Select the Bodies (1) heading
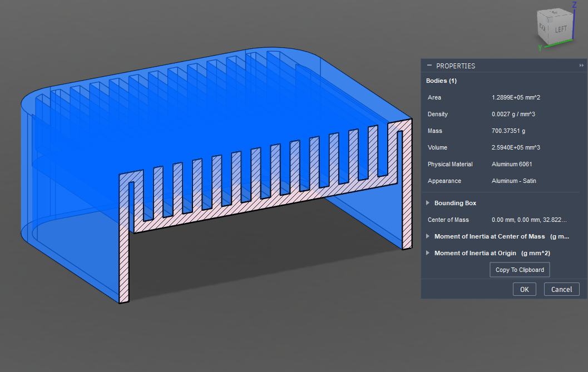This screenshot has height=372, width=588. (441, 81)
